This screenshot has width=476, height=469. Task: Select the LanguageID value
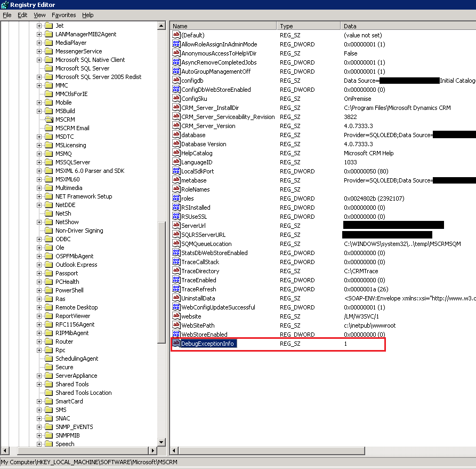pos(197,162)
